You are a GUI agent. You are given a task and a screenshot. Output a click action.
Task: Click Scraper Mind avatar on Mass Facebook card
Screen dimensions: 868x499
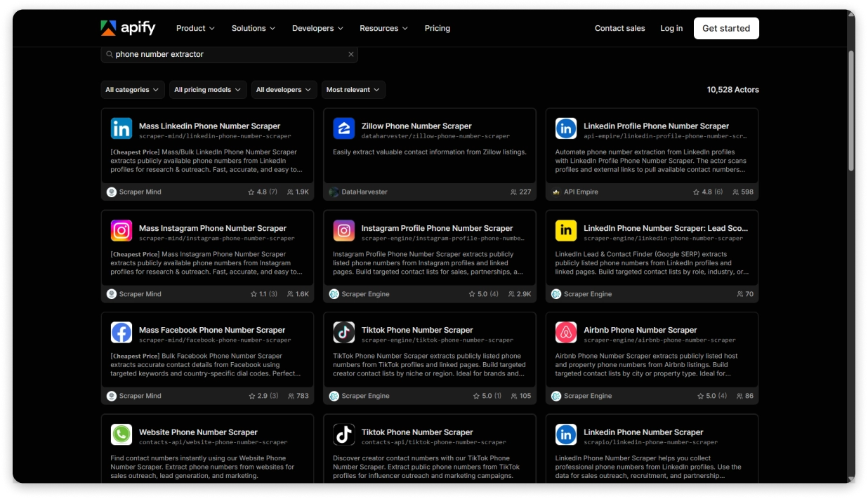click(x=112, y=396)
